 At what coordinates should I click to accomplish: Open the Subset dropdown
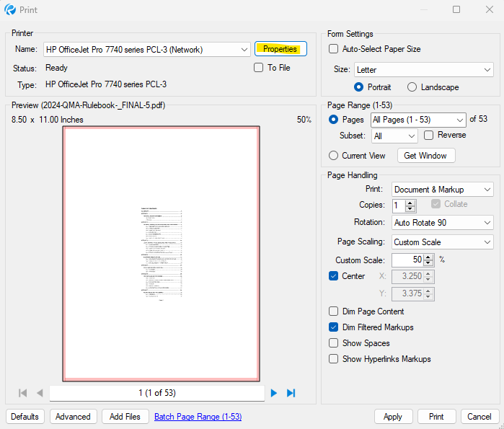pos(394,136)
